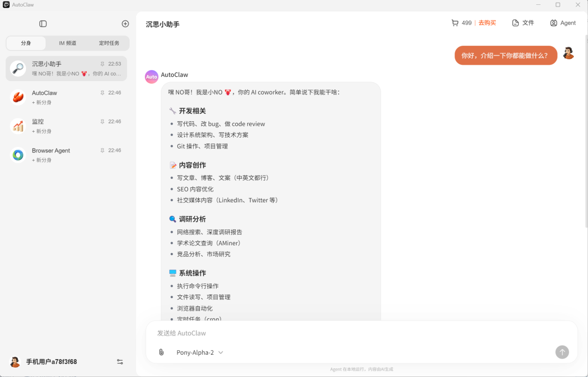The width and height of the screenshot is (588, 377).
Task: Toggle pin on AutoClaw conversation
Action: point(102,93)
